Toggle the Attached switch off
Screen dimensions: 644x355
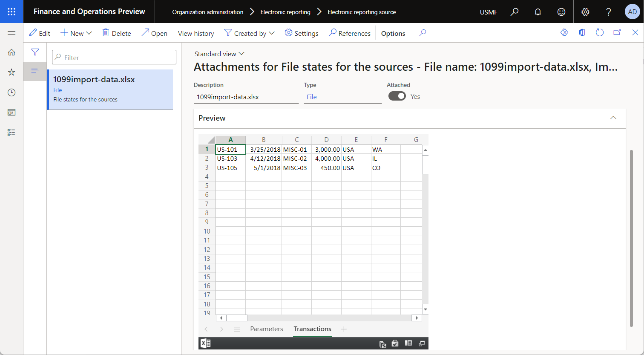397,96
